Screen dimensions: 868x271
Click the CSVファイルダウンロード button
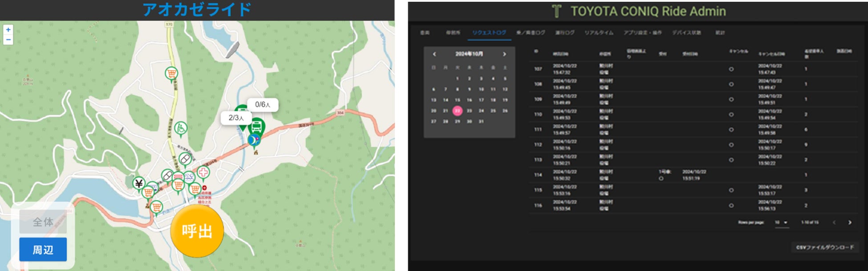(x=825, y=247)
